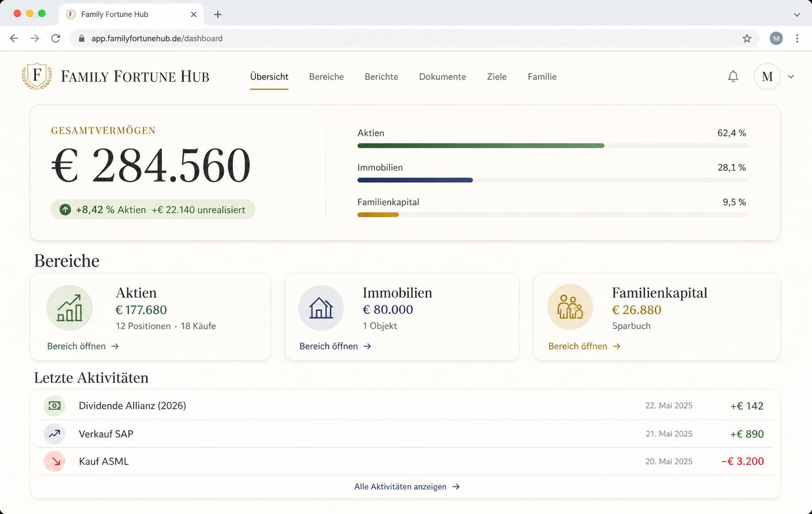Click the 21. Mai 2025 date
This screenshot has width=812, height=514.
pos(669,434)
